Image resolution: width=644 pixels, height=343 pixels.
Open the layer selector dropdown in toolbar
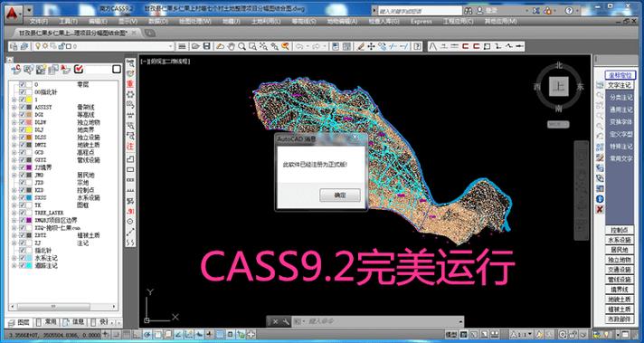pos(170,46)
